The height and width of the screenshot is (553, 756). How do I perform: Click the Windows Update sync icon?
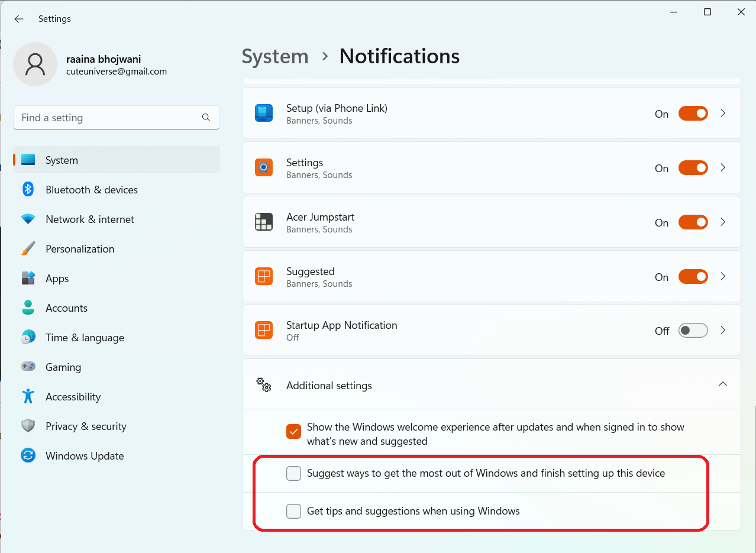28,456
